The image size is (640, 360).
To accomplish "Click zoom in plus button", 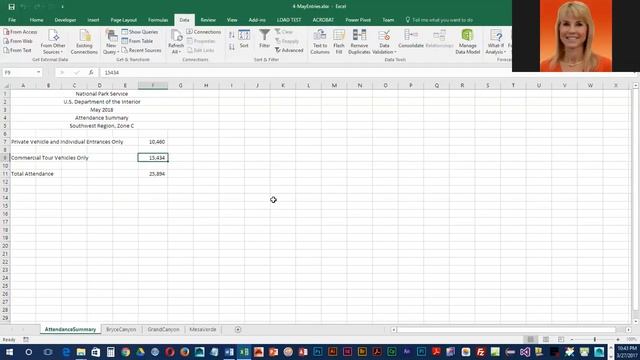I will [618, 339].
